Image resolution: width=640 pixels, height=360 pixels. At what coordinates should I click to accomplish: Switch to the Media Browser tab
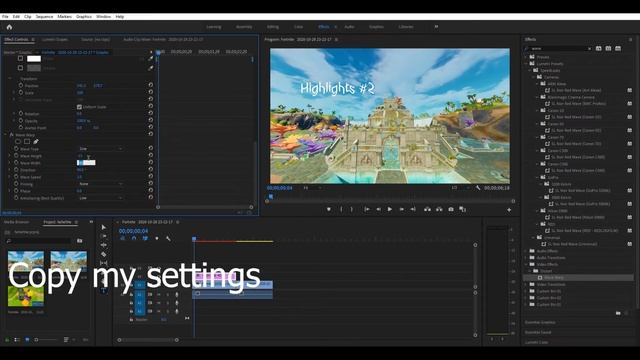click(x=16, y=222)
